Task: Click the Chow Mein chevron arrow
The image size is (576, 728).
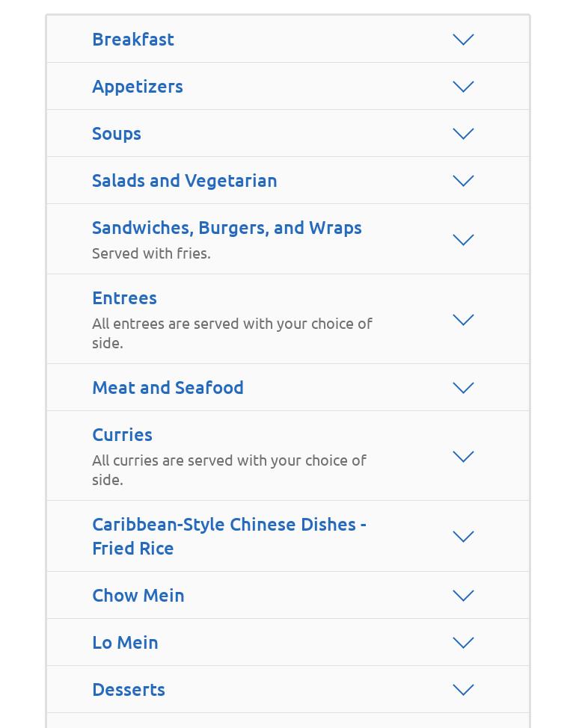Action: coord(463,596)
